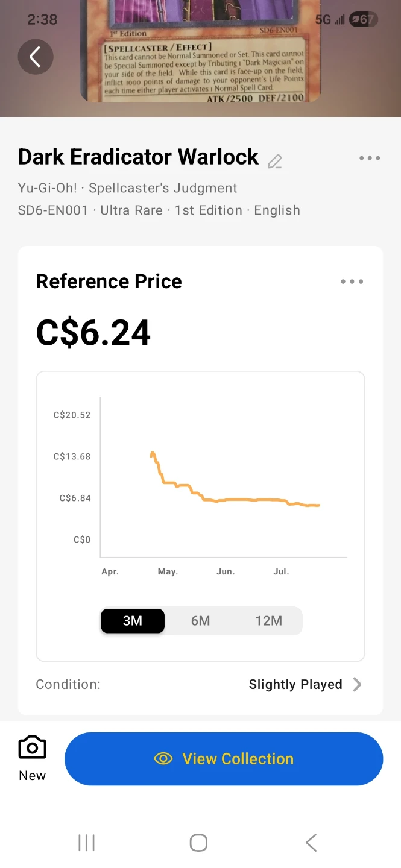This screenshot has width=401, height=868.
Task: Select the 3M chart range
Action: click(x=133, y=621)
